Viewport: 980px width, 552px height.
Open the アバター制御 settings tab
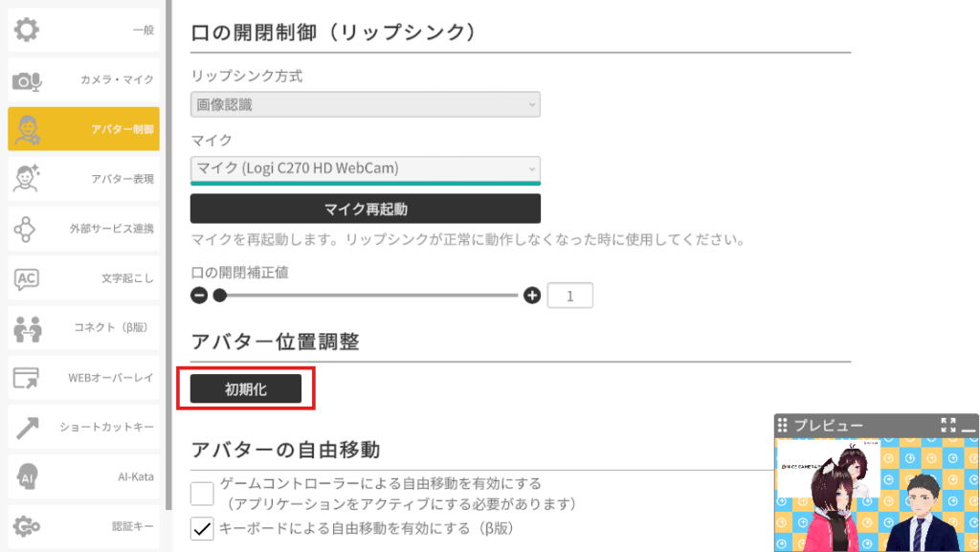(x=84, y=129)
